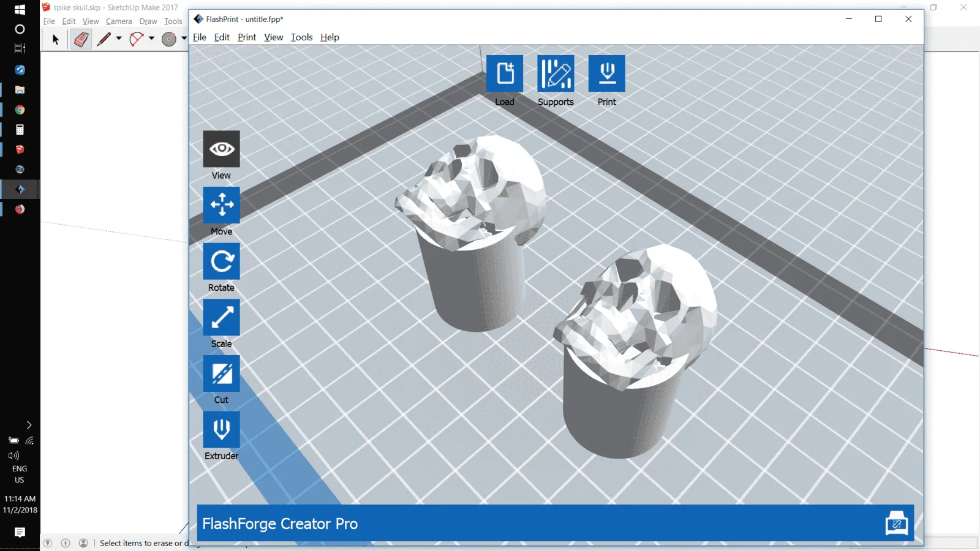This screenshot has height=551, width=980.
Task: Click the credits info icon in SketchUp status bar
Action: (66, 543)
